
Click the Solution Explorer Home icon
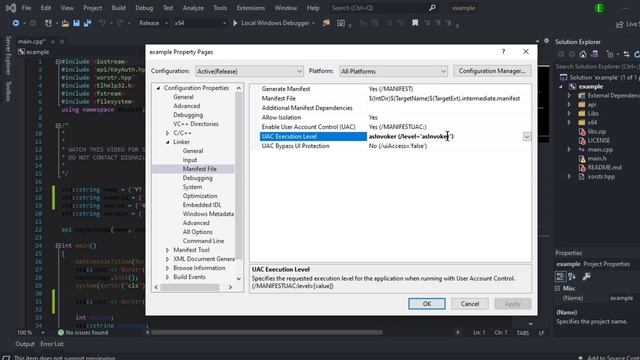click(x=583, y=54)
